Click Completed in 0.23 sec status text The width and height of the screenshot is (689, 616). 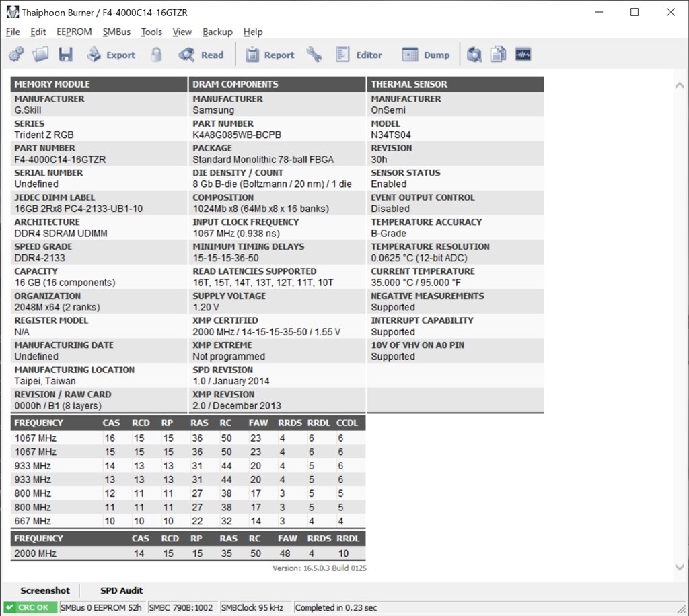336,607
